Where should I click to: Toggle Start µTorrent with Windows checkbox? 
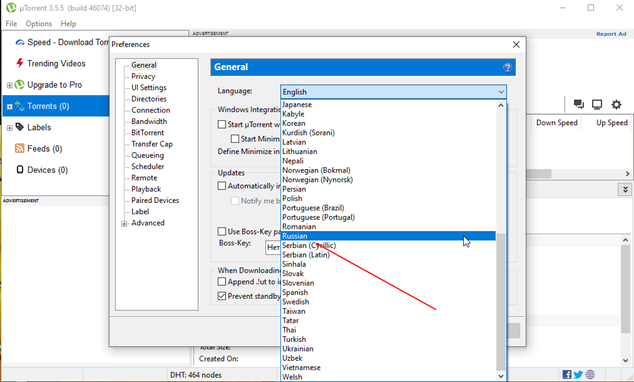tap(222, 125)
